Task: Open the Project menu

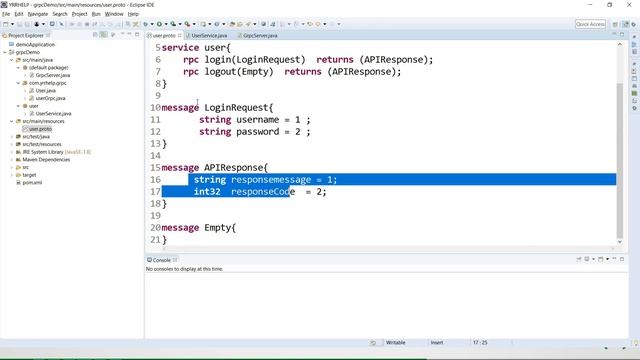Action: click(79, 14)
